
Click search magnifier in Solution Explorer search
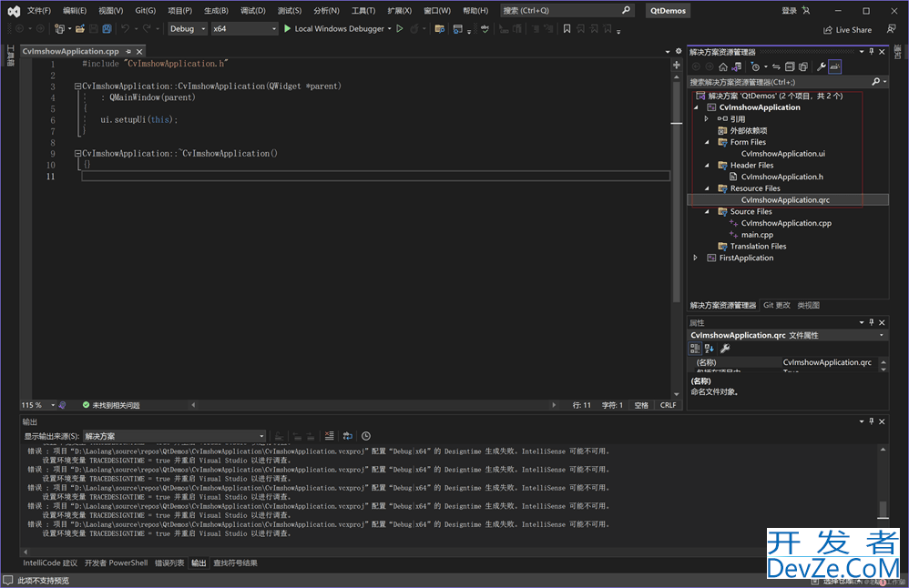coord(876,82)
